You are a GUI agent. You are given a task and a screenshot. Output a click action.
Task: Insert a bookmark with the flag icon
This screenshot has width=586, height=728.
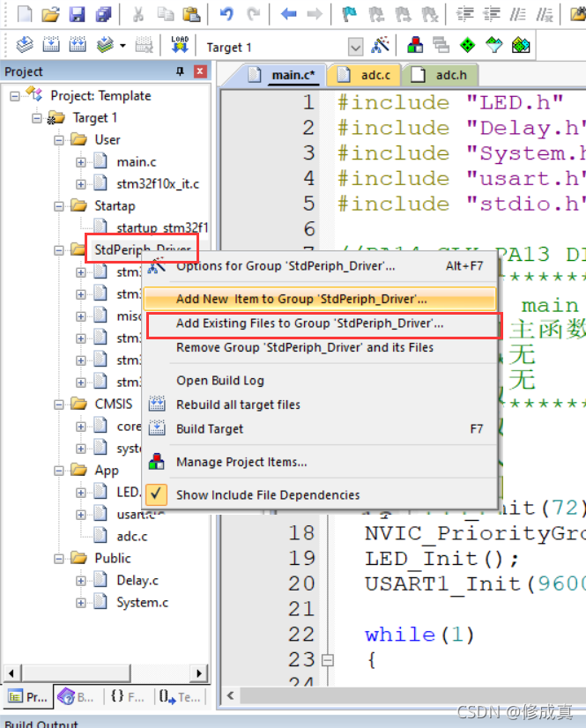tap(349, 14)
